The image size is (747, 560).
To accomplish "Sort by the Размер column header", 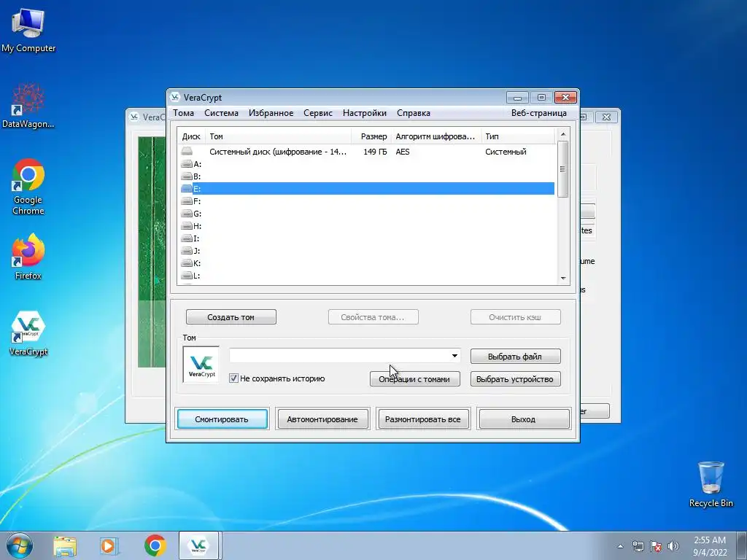I will [x=371, y=136].
